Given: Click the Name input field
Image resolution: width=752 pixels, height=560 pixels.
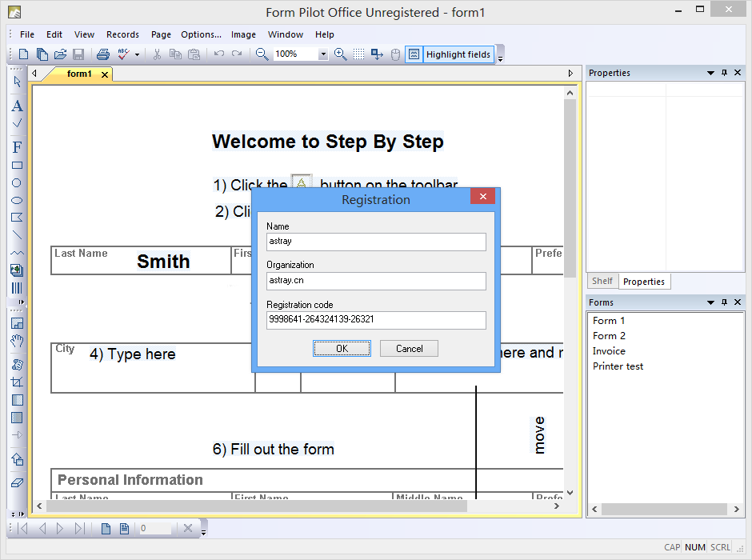Looking at the screenshot, I should pyautogui.click(x=376, y=242).
